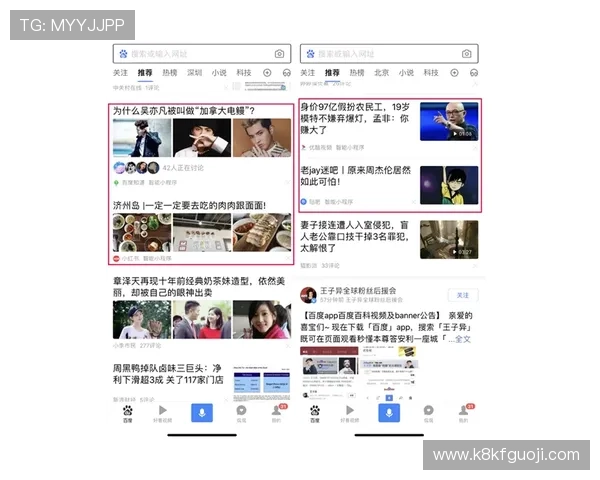The height and width of the screenshot is (480, 600).
Task: Click third photo under 吴亦凡 headline
Action: coord(262,138)
